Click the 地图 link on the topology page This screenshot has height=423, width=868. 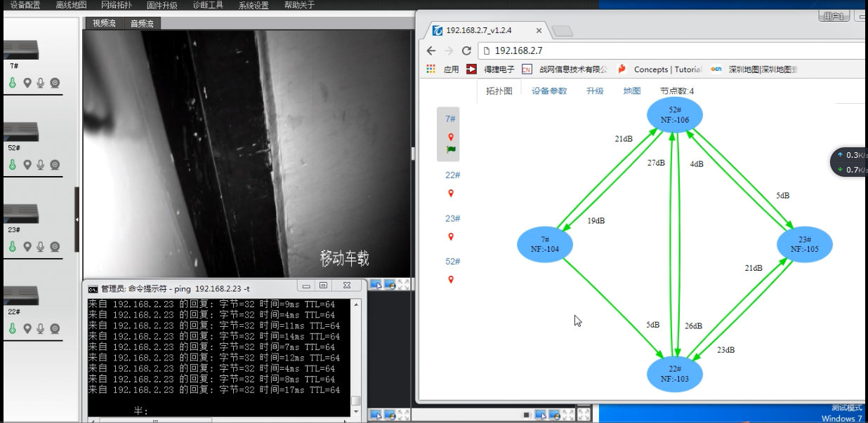tap(631, 90)
